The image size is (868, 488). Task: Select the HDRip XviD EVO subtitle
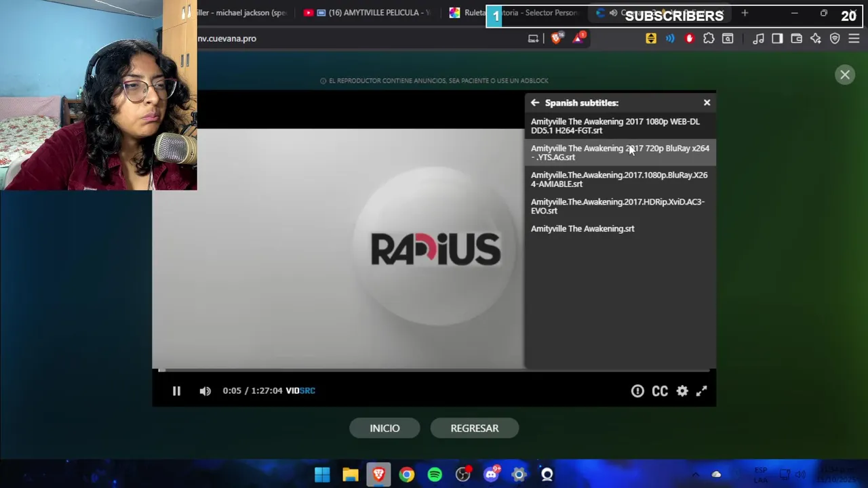[620, 206]
